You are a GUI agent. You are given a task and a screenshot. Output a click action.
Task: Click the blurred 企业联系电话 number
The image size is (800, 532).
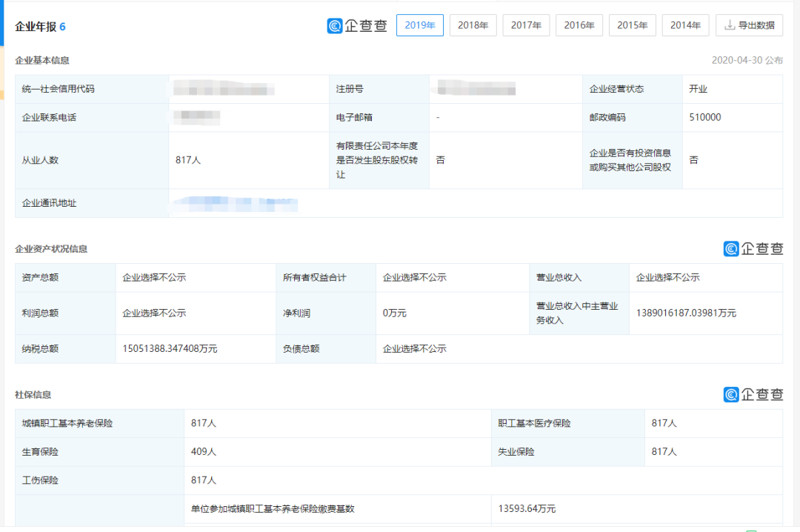point(197,117)
